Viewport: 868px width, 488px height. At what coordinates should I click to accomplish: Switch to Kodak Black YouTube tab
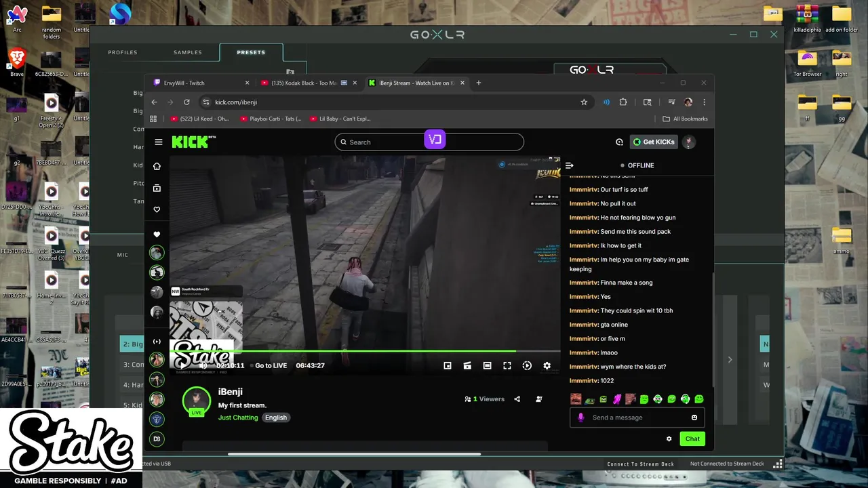point(309,83)
